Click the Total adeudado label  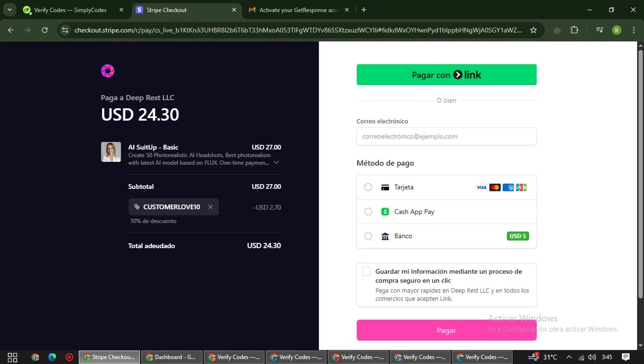pyautogui.click(x=152, y=246)
